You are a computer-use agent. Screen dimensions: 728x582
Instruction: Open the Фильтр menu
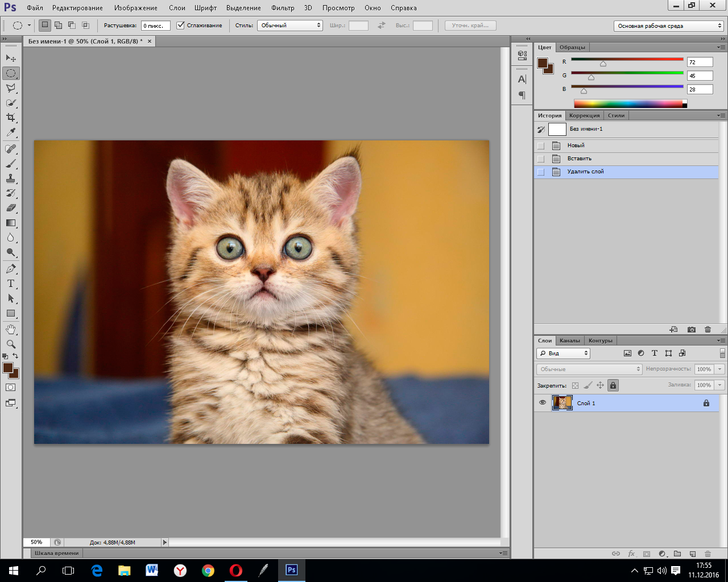click(x=283, y=8)
